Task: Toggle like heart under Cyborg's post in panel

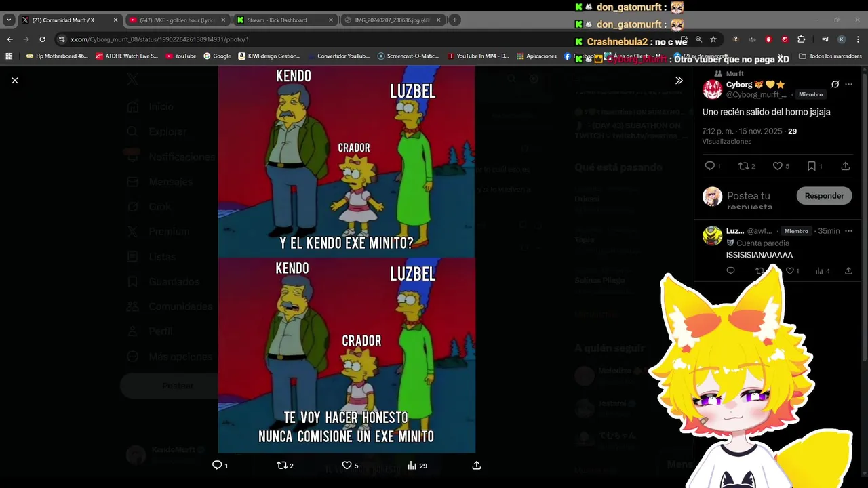Action: (x=777, y=166)
